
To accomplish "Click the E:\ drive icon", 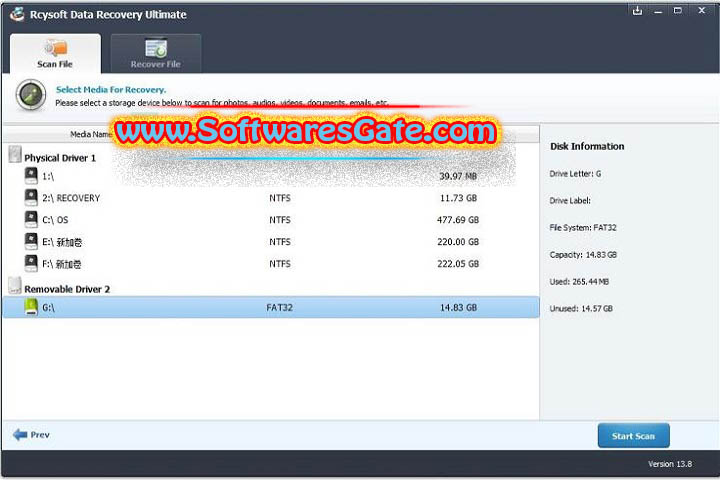I will [x=31, y=242].
